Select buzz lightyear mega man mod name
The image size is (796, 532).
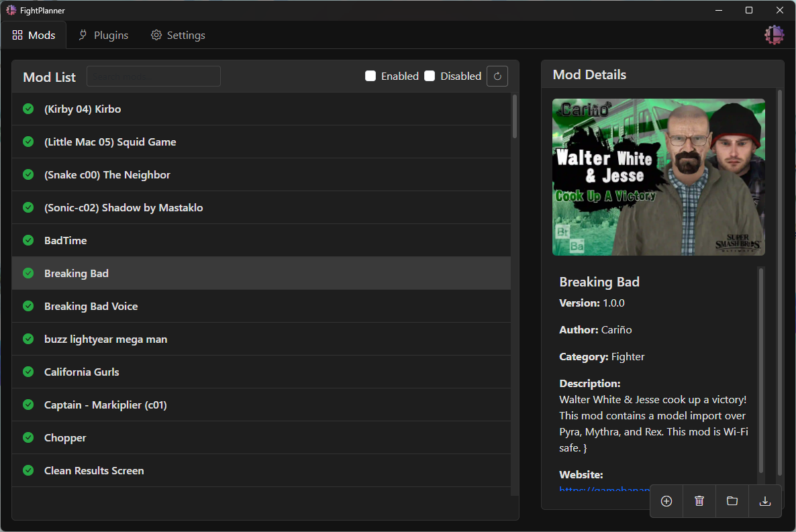105,339
